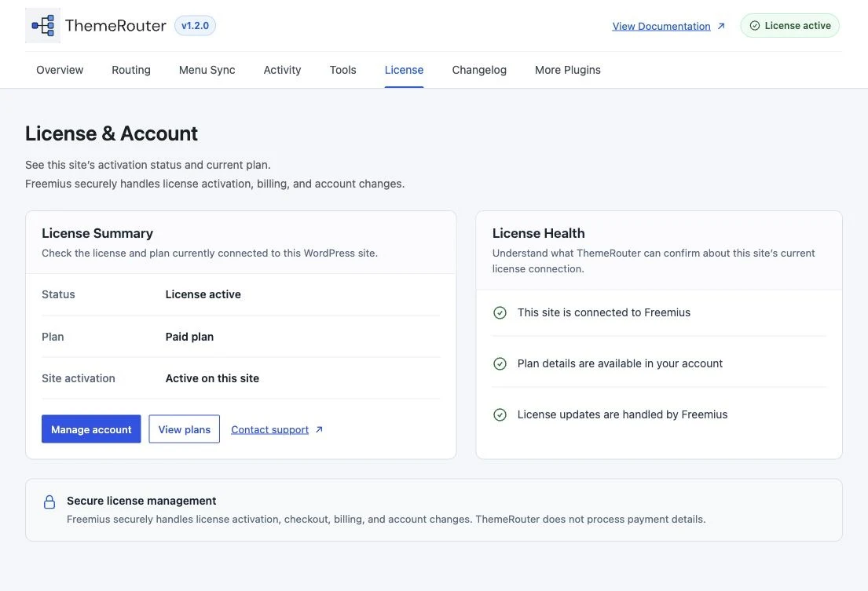Click the License & Account heading
Image resolution: width=868 pixels, height=591 pixels.
(x=112, y=133)
